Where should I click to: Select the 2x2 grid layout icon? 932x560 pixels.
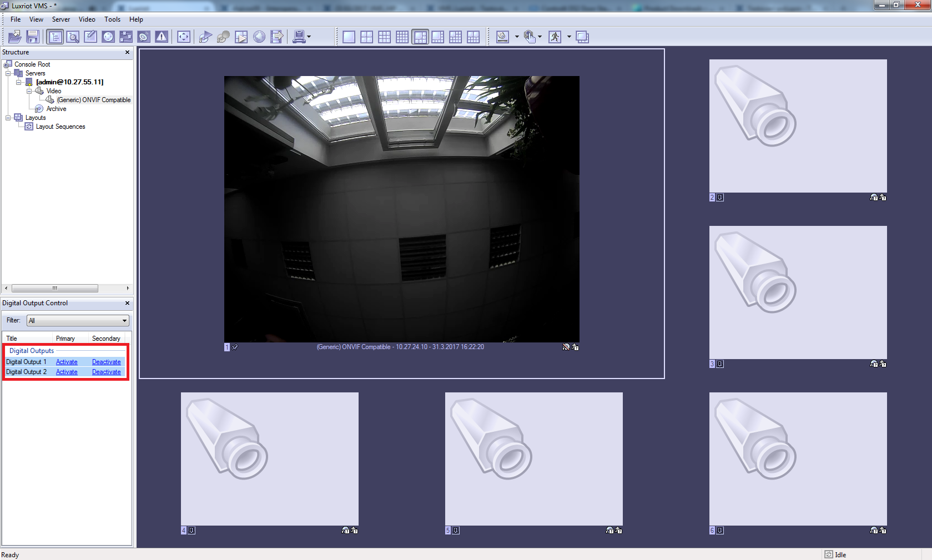coord(366,37)
